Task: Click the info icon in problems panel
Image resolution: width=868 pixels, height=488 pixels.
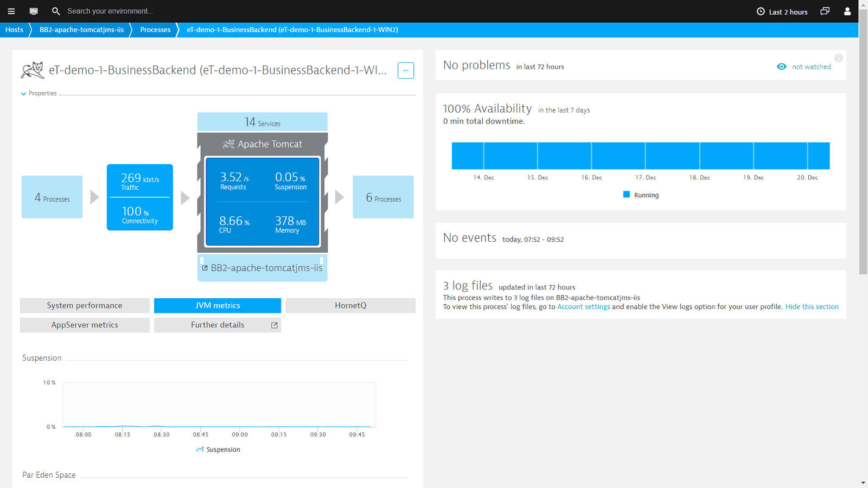Action: (839, 58)
